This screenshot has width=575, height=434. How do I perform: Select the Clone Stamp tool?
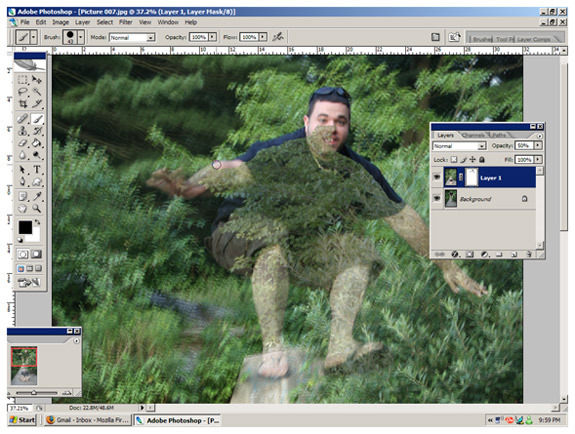[23, 131]
